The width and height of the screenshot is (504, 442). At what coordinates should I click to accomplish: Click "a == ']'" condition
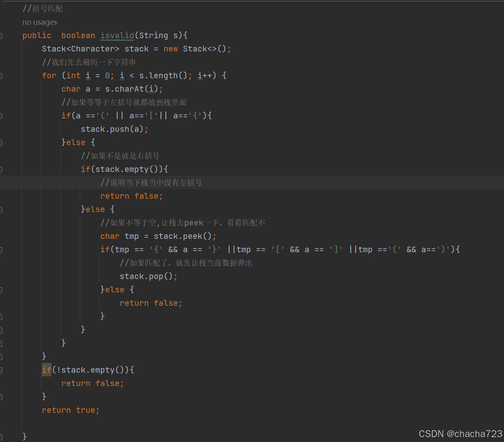(x=324, y=250)
